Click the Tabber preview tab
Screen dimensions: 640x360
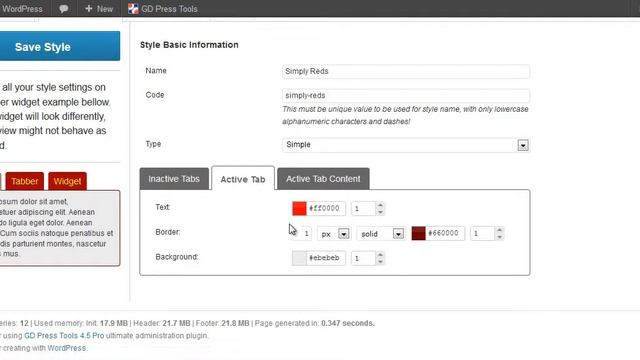click(24, 181)
